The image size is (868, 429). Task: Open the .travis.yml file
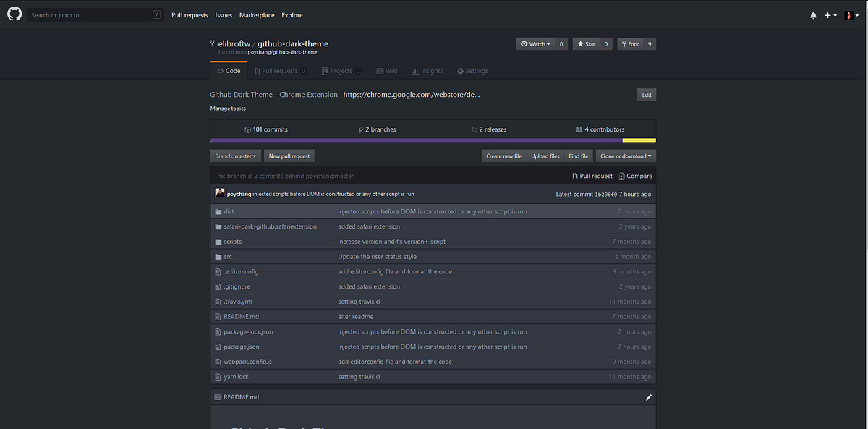tap(238, 302)
